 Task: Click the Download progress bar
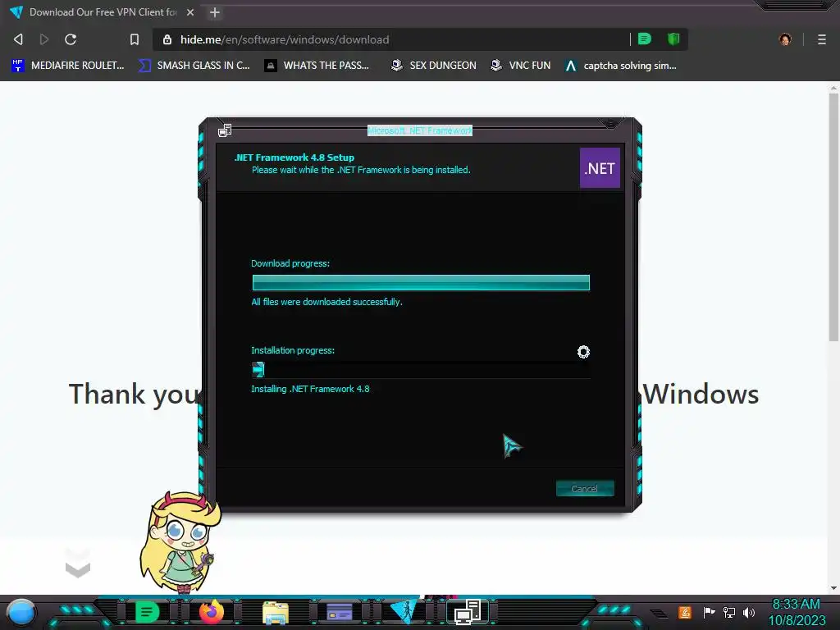[421, 282]
